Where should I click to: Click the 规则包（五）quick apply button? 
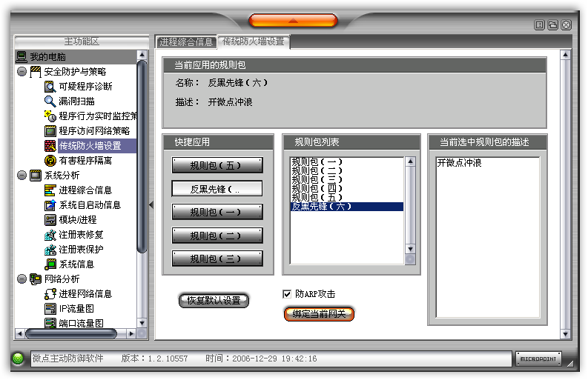pos(217,165)
